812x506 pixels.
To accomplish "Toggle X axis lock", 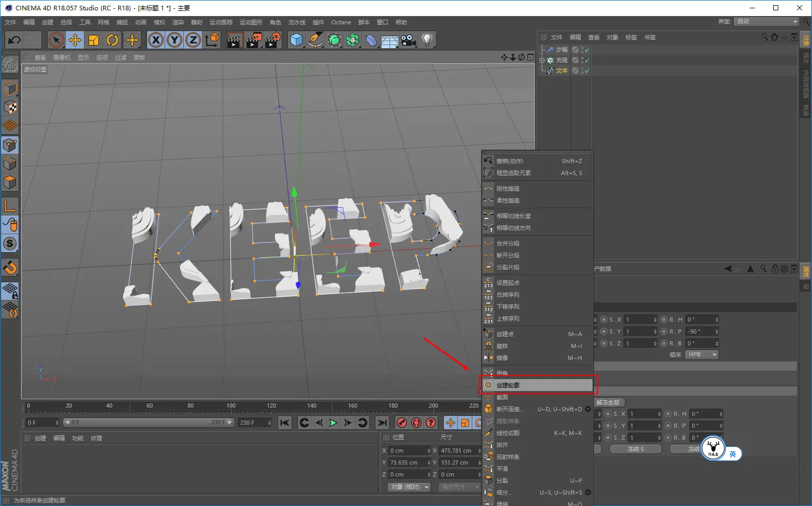I will click(x=156, y=40).
